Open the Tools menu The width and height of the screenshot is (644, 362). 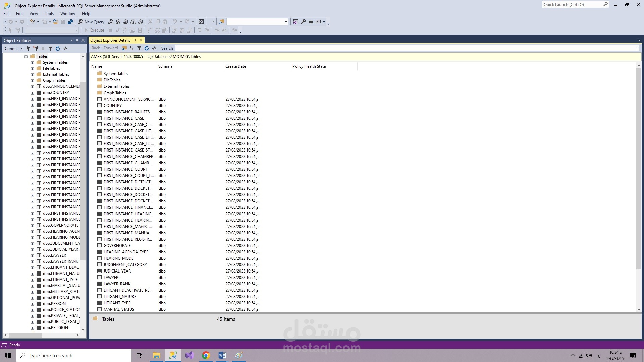49,14
